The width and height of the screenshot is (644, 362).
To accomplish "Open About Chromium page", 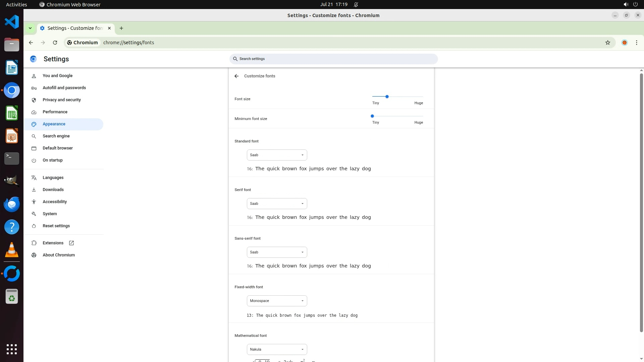I will (x=59, y=255).
